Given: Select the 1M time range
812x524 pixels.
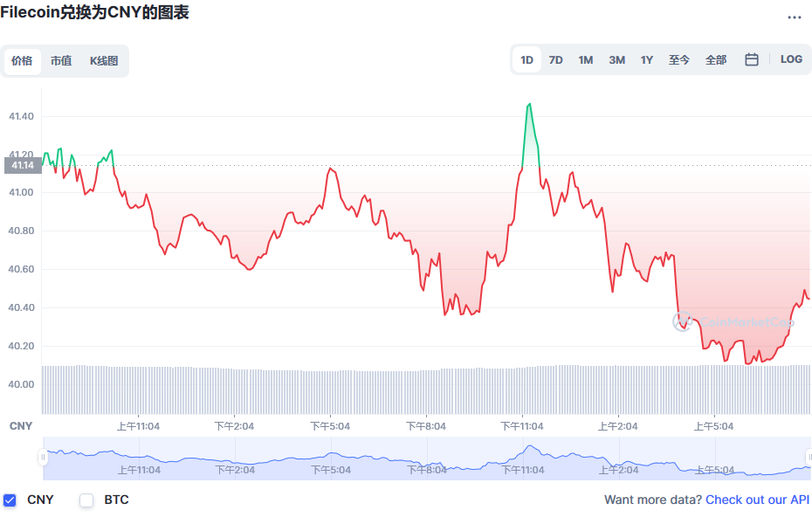Looking at the screenshot, I should (x=586, y=60).
